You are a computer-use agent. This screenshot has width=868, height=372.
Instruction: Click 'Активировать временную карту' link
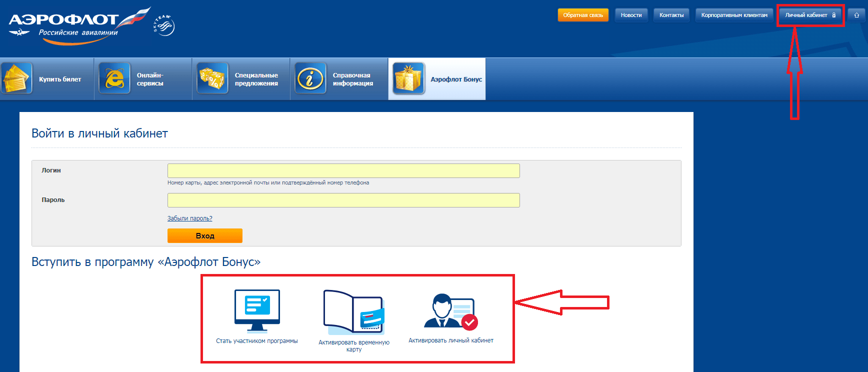[354, 346]
